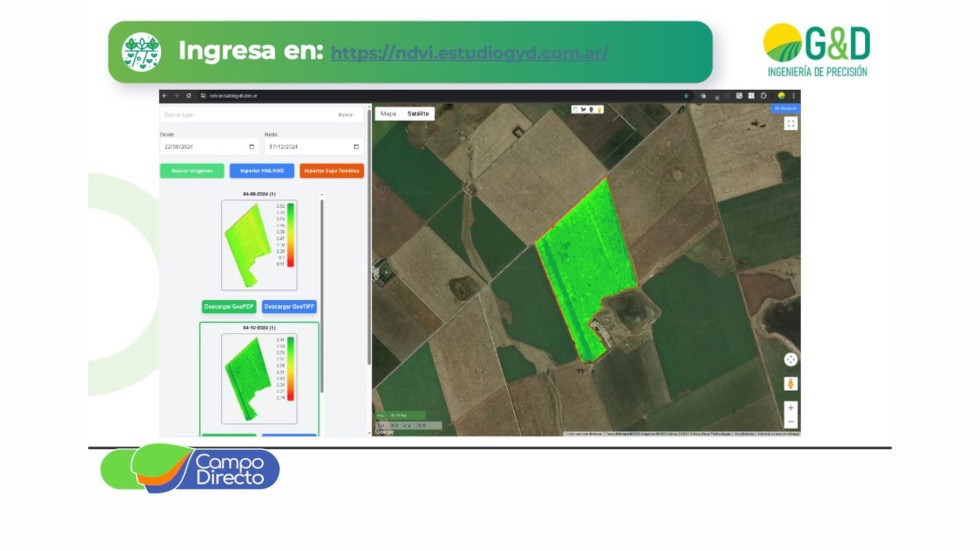Switch map view to Satélite

pos(418,114)
